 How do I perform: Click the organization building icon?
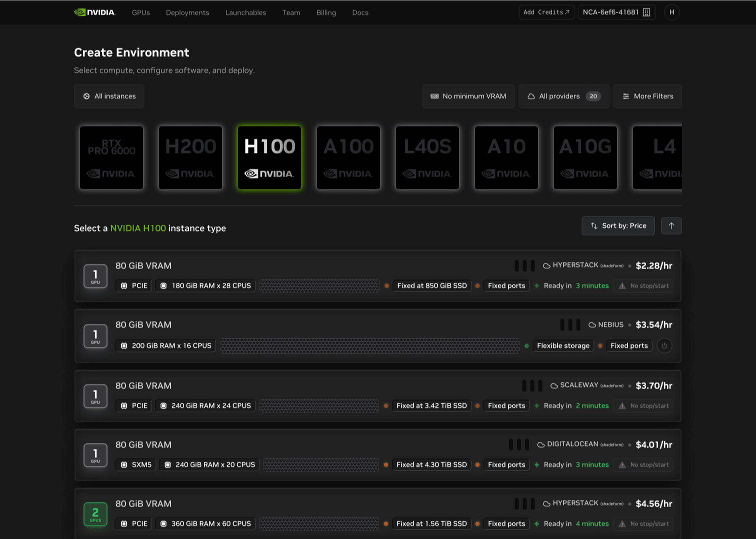coord(646,12)
